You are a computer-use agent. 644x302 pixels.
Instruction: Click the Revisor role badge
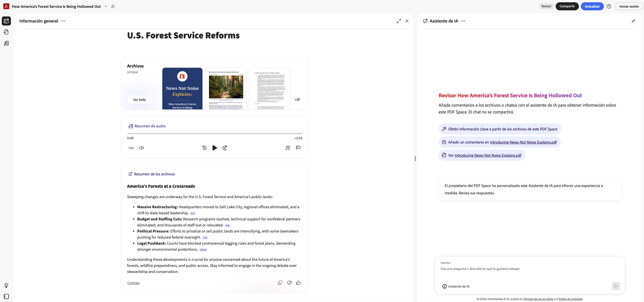click(x=546, y=6)
